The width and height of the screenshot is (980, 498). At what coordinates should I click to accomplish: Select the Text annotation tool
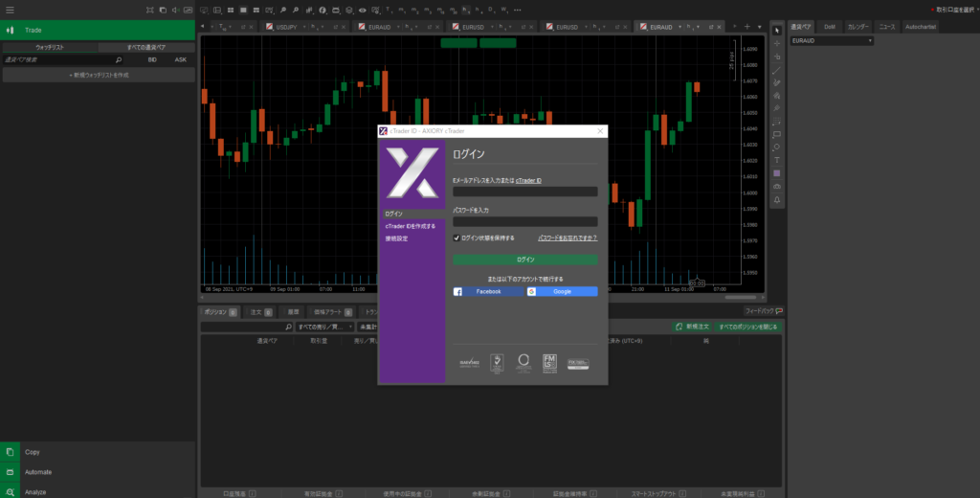tap(777, 160)
